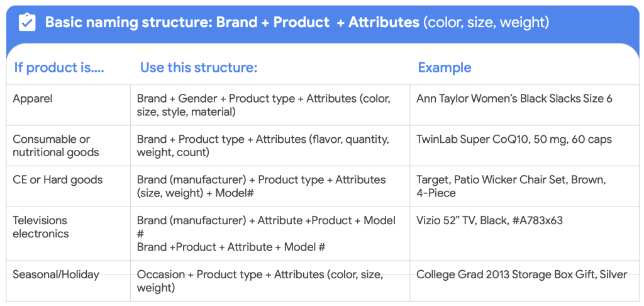Viewport: 644px width, 306px height.
Task: Select 'Ann Taylor Women's Black Slacks' example
Action: pos(514,99)
